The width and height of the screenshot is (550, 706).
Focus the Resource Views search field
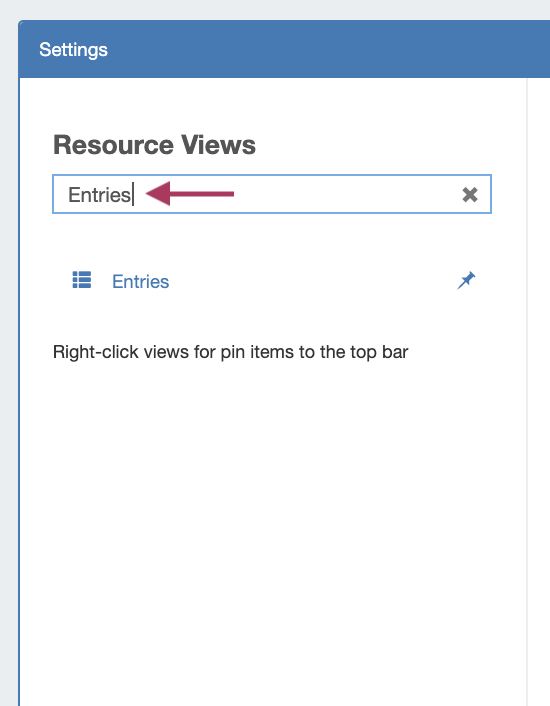(x=272, y=194)
